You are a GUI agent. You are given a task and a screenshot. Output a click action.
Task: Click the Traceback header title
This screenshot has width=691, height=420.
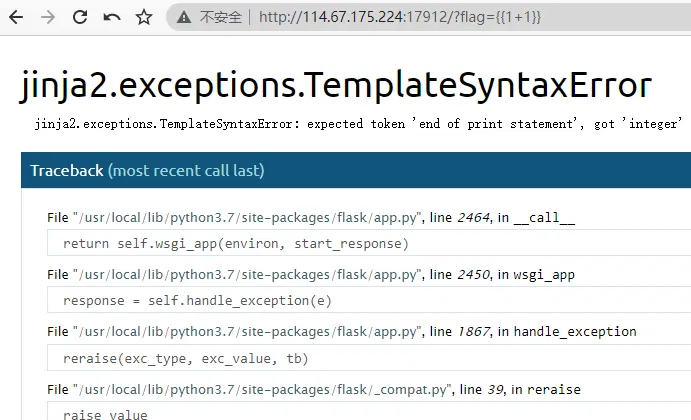click(x=66, y=171)
